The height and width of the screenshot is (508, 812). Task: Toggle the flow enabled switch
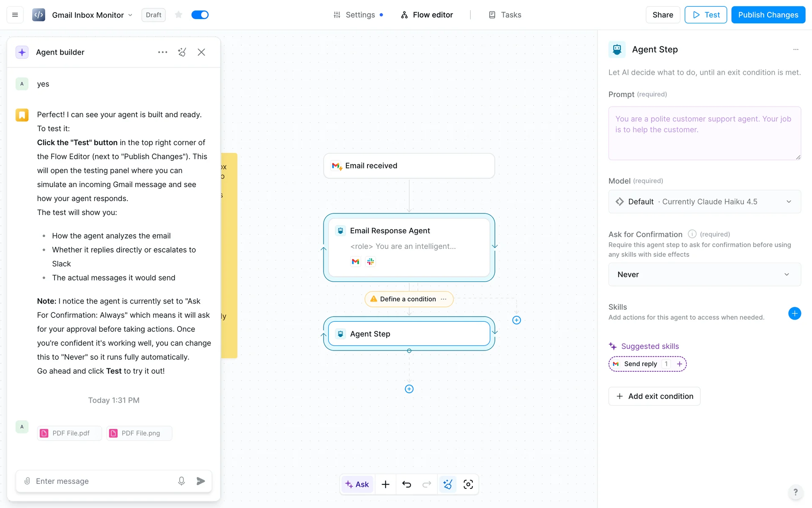(200, 15)
